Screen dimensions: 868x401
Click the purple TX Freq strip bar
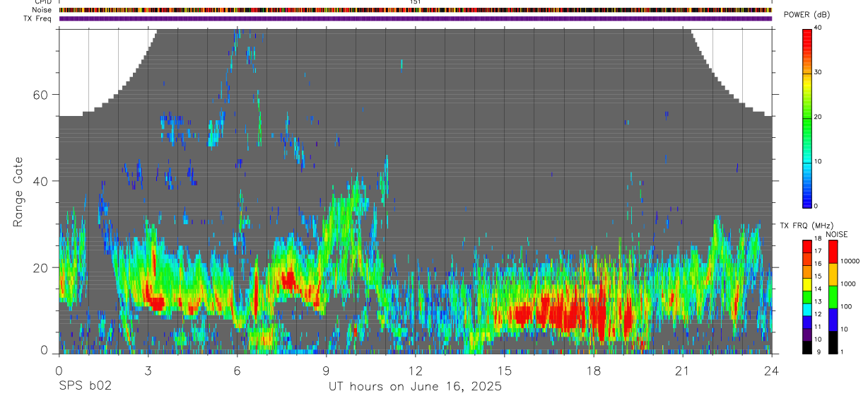pos(416,18)
